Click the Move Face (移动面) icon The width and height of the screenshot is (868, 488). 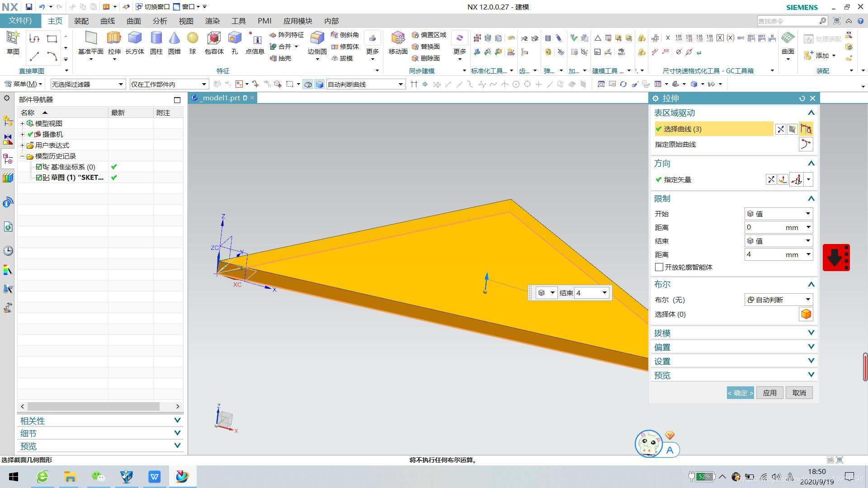pyautogui.click(x=398, y=39)
